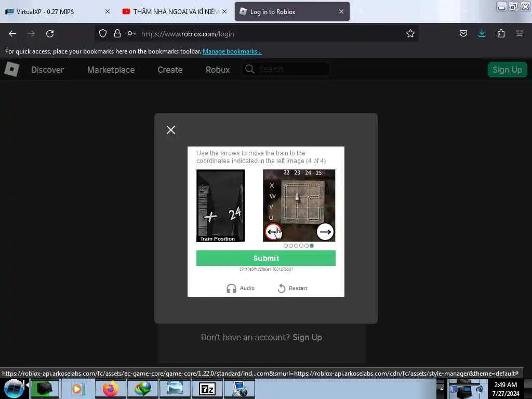The width and height of the screenshot is (532, 399).
Task: Open the Marketplace page
Action: 111,70
